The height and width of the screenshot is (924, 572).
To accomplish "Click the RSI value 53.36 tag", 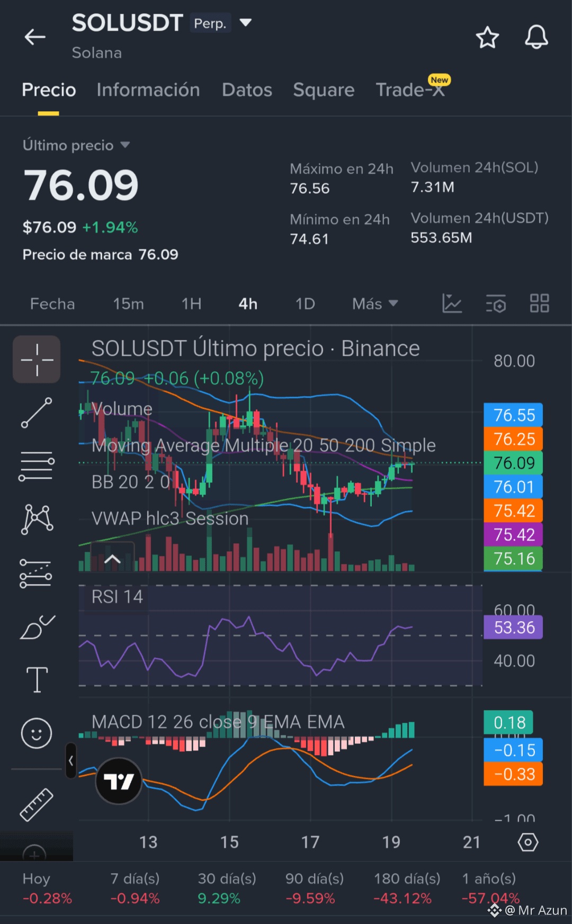I will pos(513,627).
